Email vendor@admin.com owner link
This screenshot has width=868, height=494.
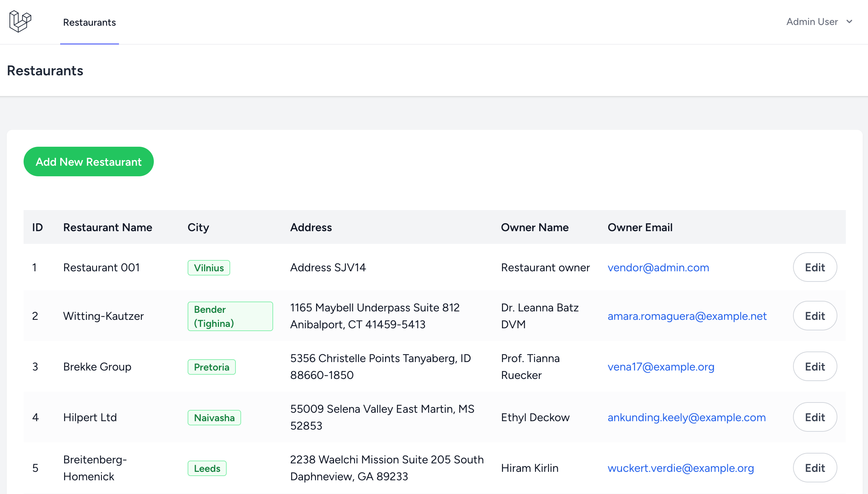pyautogui.click(x=658, y=267)
